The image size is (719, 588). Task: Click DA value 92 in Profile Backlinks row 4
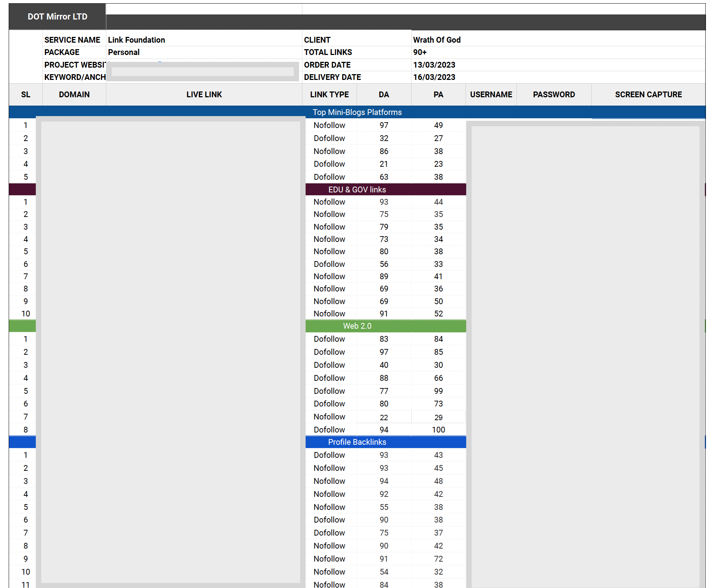384,494
